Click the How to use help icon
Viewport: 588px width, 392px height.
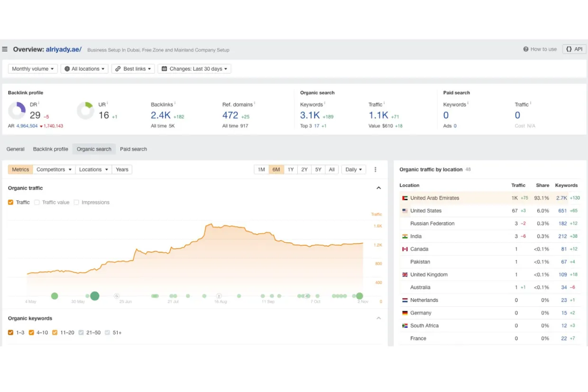click(526, 49)
